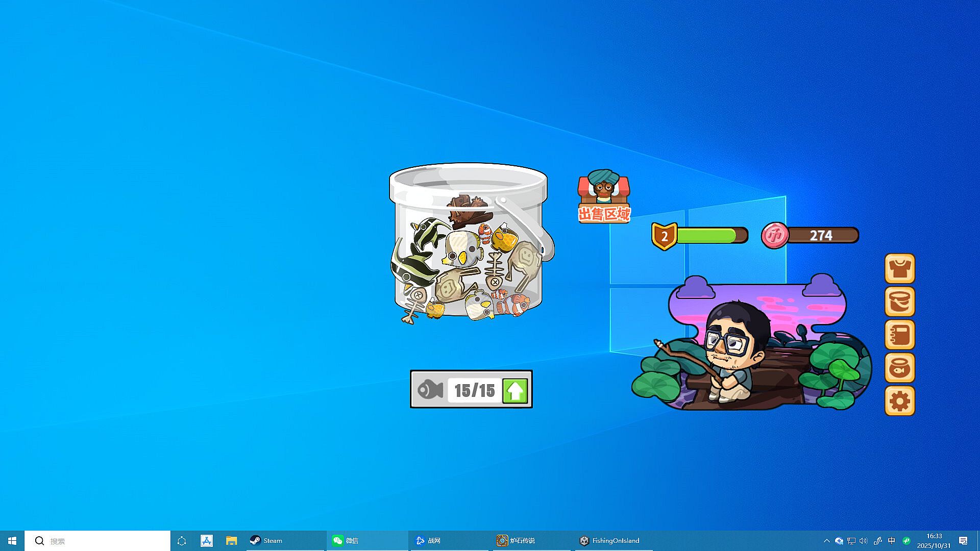Open the notebook journal icon
This screenshot has width=980, height=551.
(899, 335)
